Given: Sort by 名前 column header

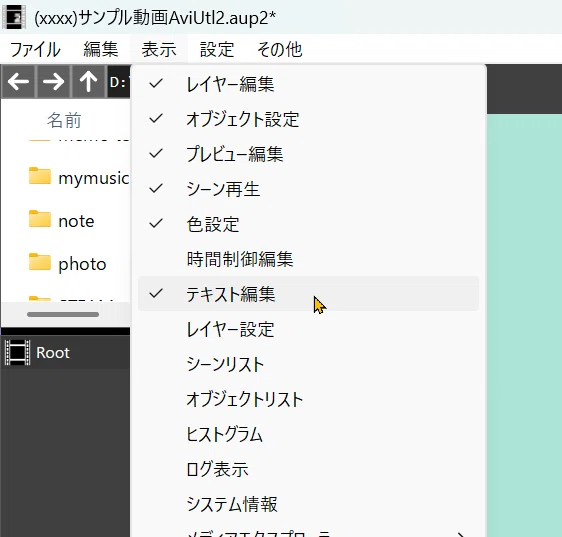Looking at the screenshot, I should [64, 120].
